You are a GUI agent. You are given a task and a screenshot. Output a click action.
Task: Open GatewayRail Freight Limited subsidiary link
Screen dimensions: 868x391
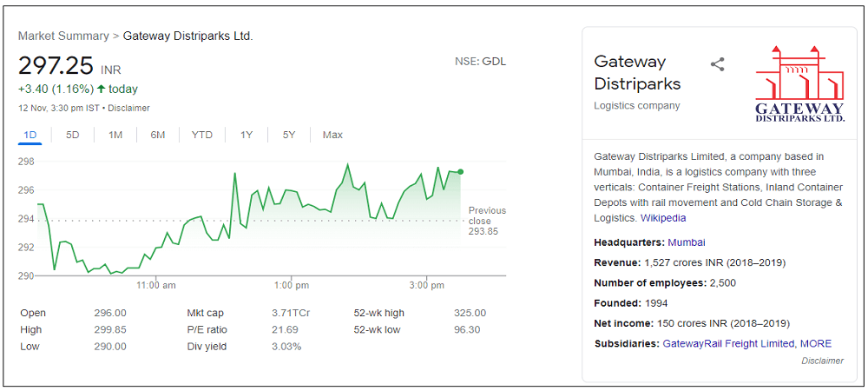[729, 343]
